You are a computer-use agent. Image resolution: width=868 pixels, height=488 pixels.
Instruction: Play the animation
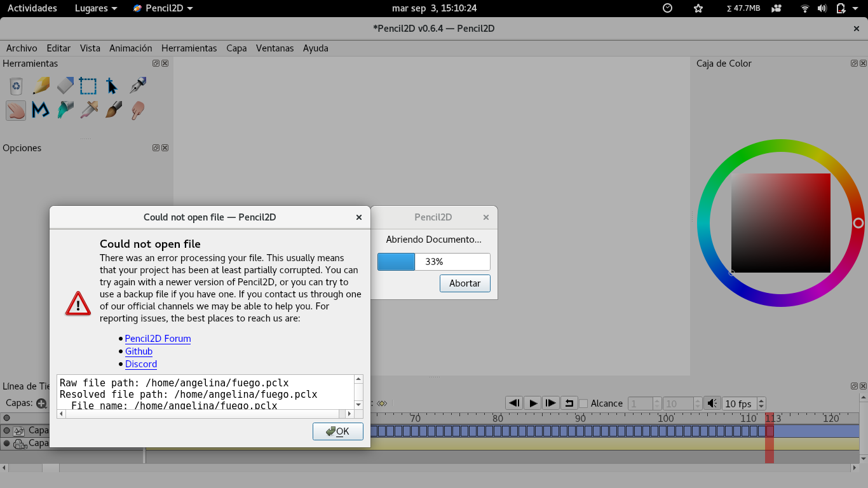click(x=532, y=403)
